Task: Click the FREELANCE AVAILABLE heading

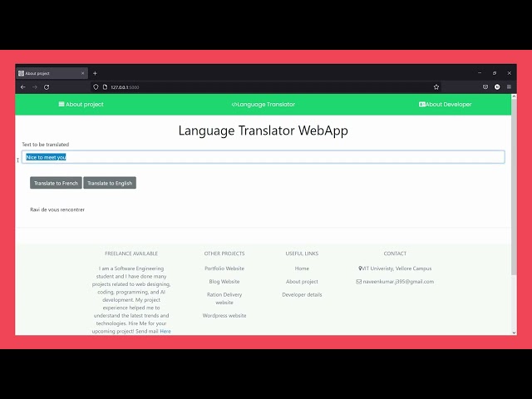Action: tap(131, 254)
